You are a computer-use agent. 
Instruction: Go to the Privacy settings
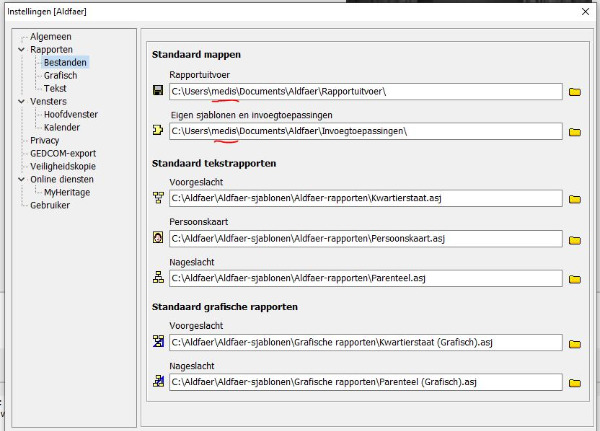[x=45, y=141]
